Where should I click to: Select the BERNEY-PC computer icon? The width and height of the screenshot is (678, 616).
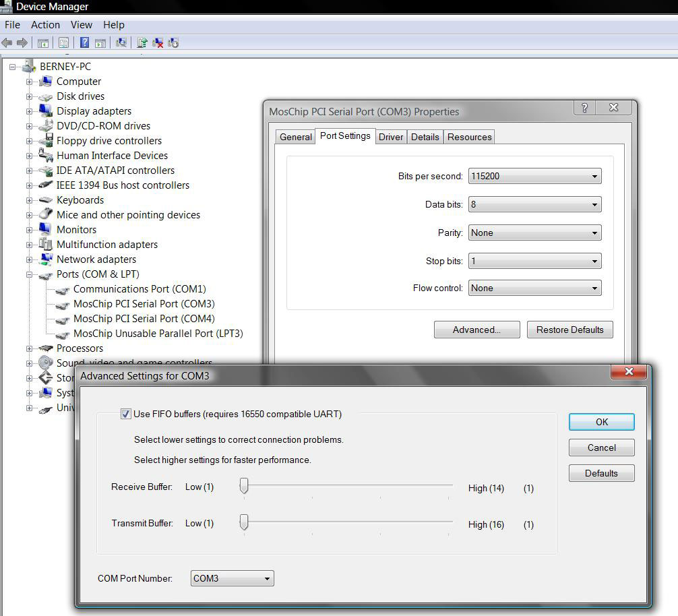coord(29,66)
